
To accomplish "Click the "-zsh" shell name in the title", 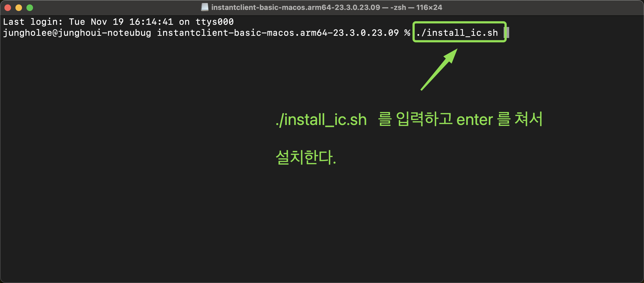I will tap(398, 7).
